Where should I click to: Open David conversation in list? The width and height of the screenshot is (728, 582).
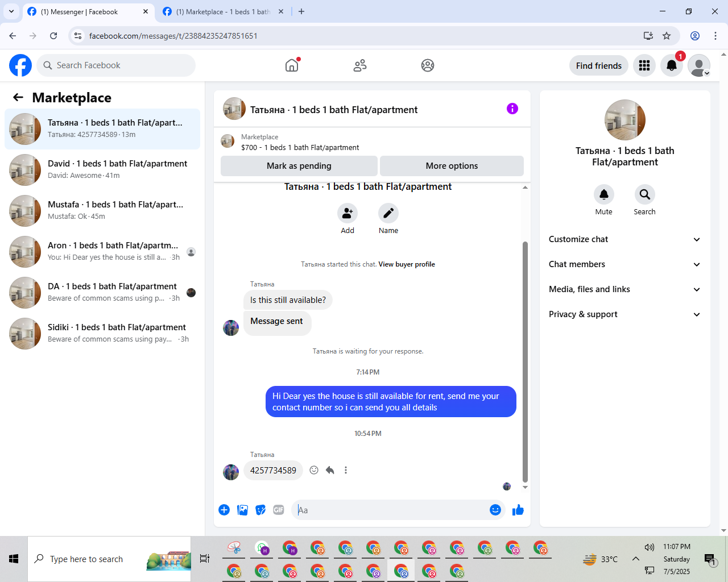coord(102,170)
